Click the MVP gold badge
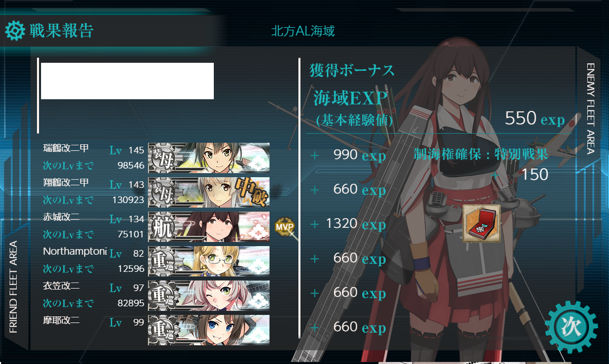 click(284, 227)
